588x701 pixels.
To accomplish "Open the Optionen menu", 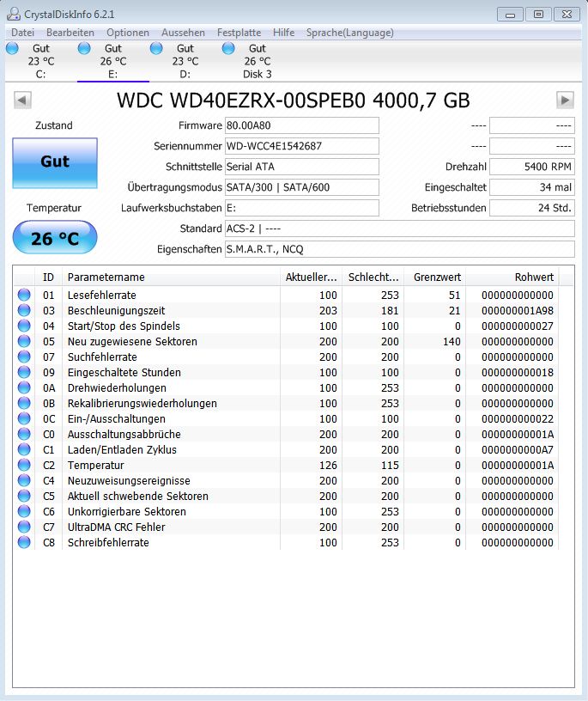I will click(128, 33).
